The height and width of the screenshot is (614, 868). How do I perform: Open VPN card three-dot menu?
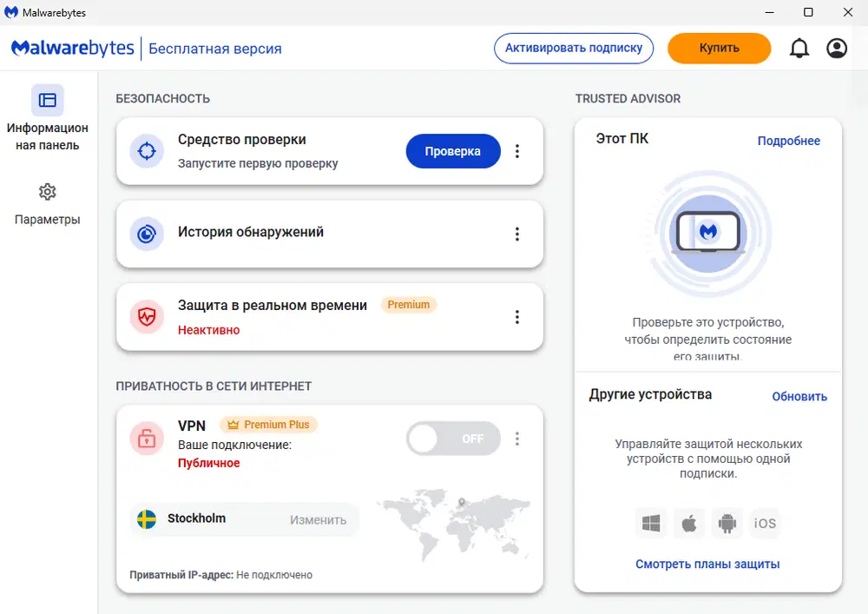tap(517, 439)
